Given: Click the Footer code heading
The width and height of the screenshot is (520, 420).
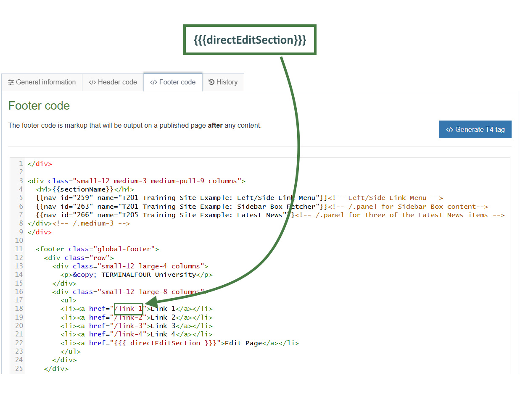Looking at the screenshot, I should pos(39,106).
